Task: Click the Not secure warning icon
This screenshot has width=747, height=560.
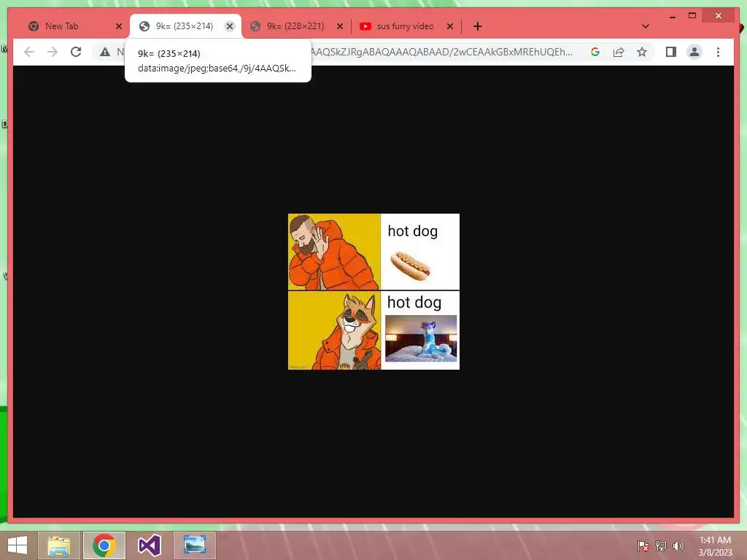Action: pyautogui.click(x=105, y=52)
